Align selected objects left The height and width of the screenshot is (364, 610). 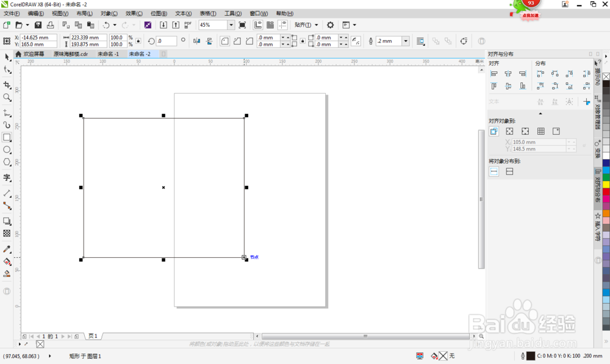[493, 74]
